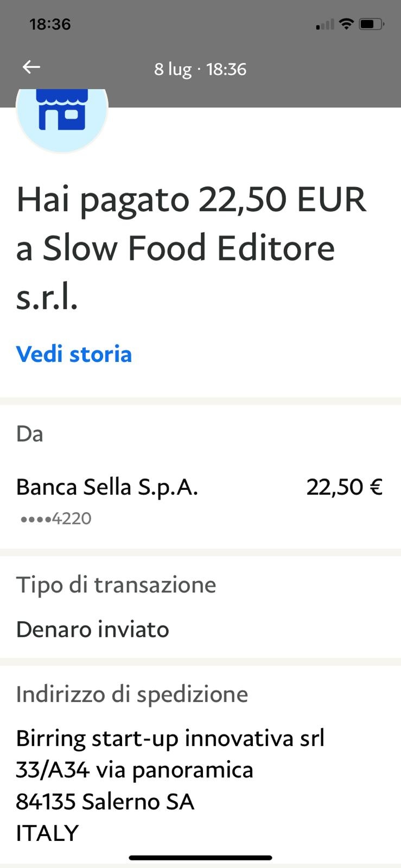Tap the Denaro inviato transaction type
Screen dimensions: 401x868
93,630
